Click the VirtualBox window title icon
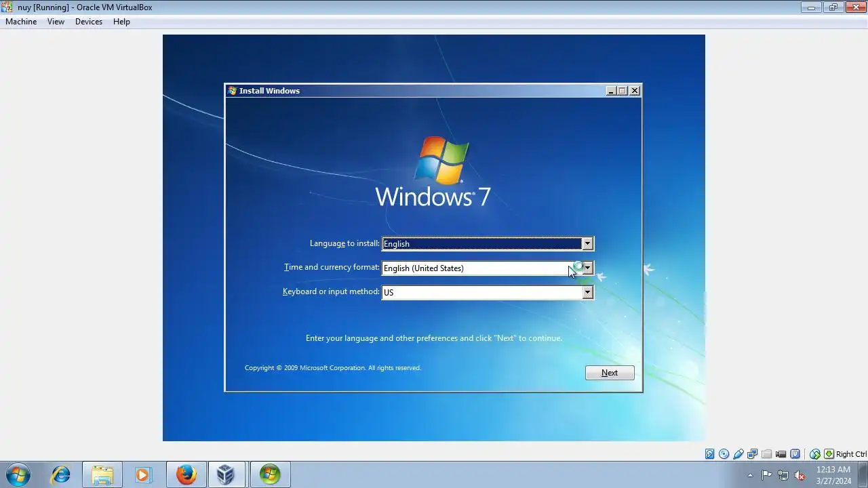 point(7,7)
